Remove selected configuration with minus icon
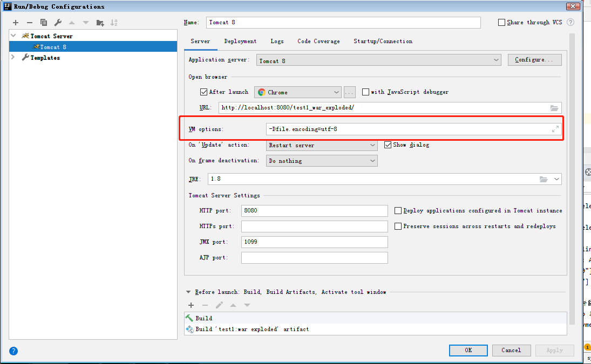This screenshot has height=364, width=591. (x=29, y=23)
